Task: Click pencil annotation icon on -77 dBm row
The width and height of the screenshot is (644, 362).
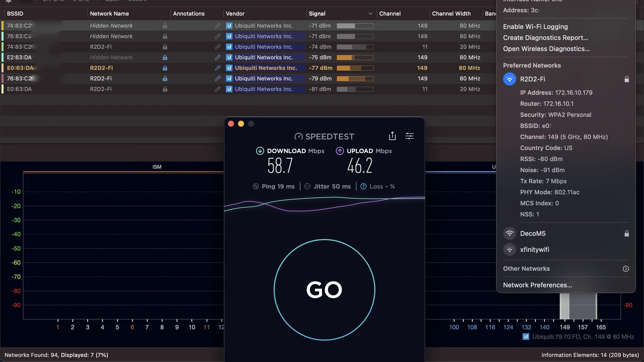Action: [x=218, y=68]
